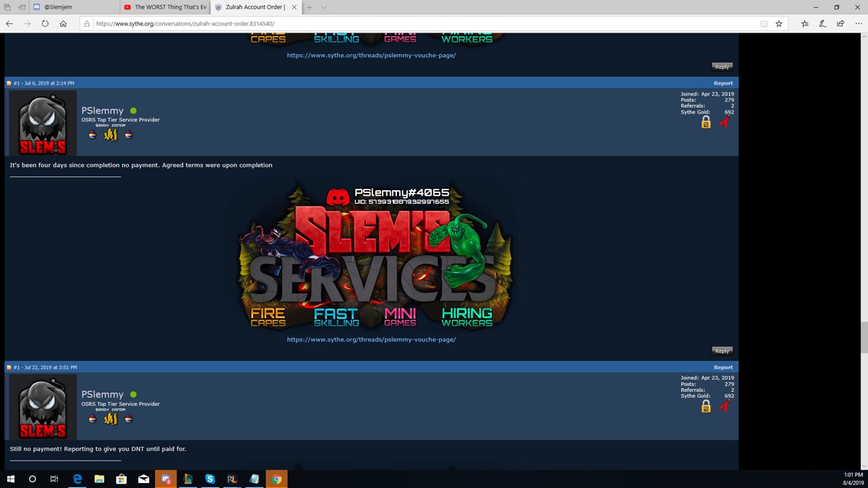This screenshot has width=868, height=488.
Task: Open League of Legends from taskbar
Action: pyautogui.click(x=188, y=479)
